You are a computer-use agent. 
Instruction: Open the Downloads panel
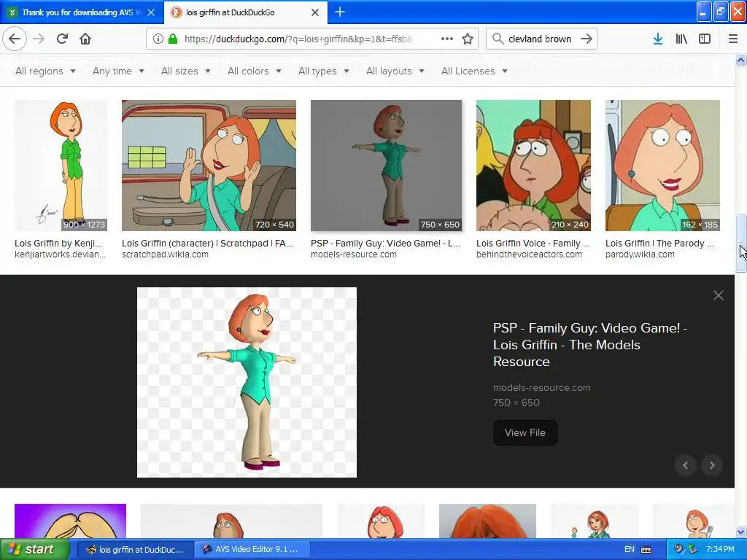pyautogui.click(x=658, y=39)
